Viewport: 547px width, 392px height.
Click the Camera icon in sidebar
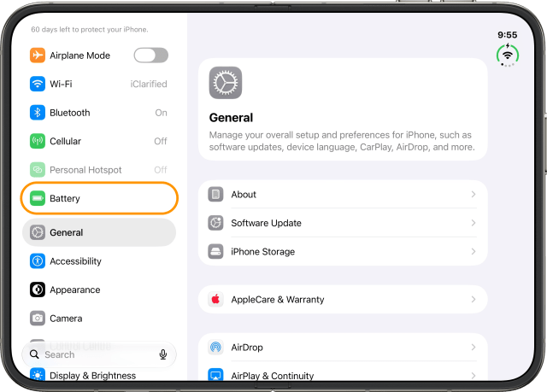coord(38,319)
